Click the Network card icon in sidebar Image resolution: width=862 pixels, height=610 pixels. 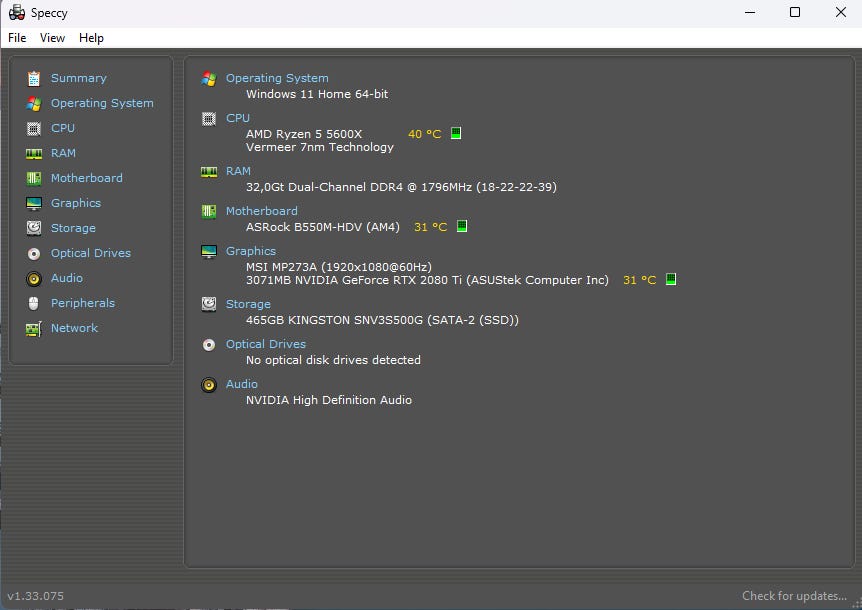click(x=34, y=329)
